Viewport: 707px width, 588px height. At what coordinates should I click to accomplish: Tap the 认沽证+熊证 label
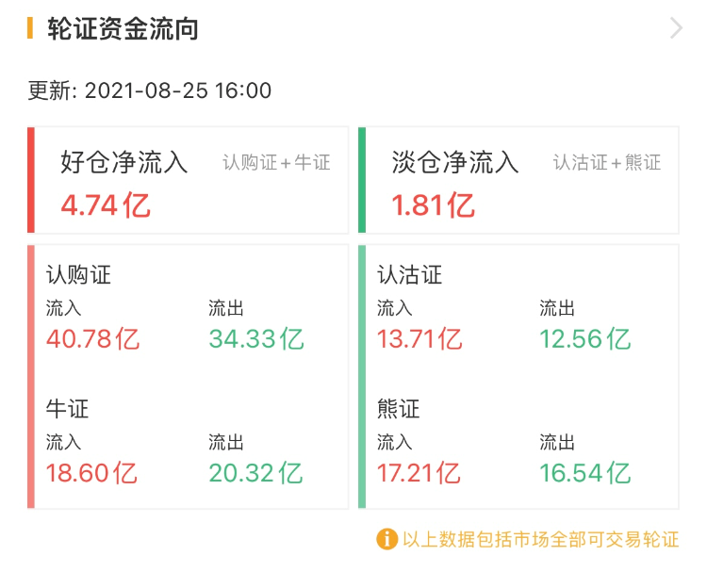[x=606, y=162]
